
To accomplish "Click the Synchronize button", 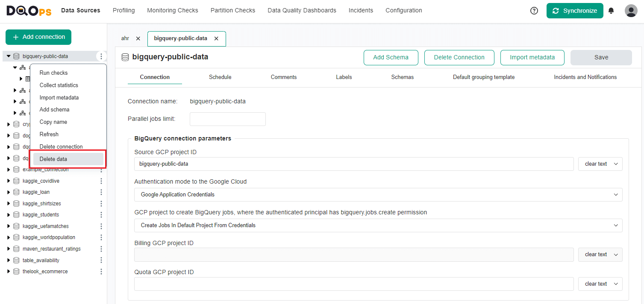I will click(575, 11).
